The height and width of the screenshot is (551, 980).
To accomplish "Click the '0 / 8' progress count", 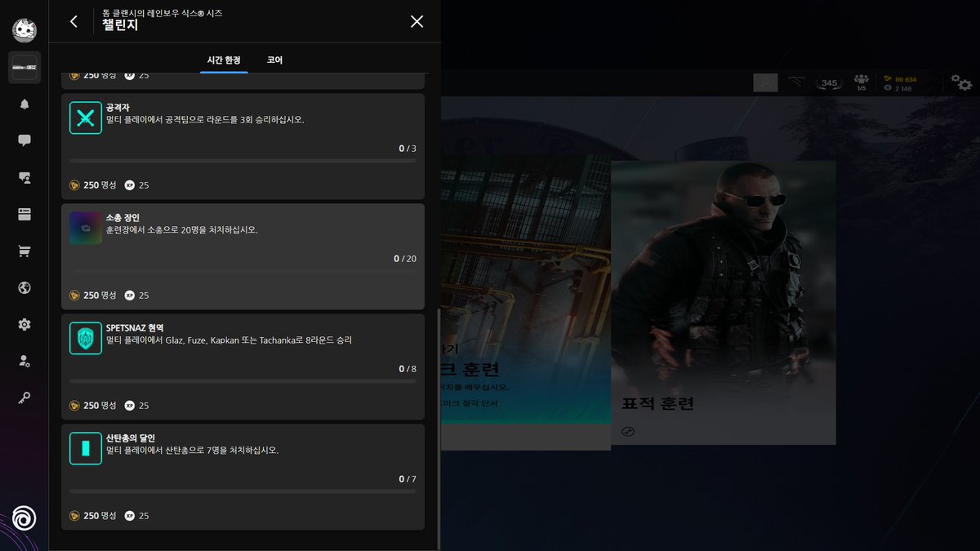I will tap(408, 369).
